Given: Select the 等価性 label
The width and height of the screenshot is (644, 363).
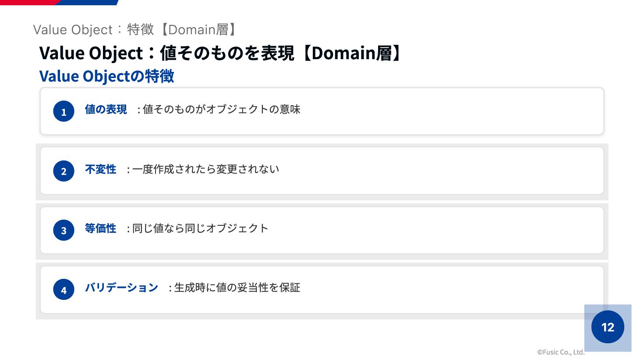Looking at the screenshot, I should 100,228.
